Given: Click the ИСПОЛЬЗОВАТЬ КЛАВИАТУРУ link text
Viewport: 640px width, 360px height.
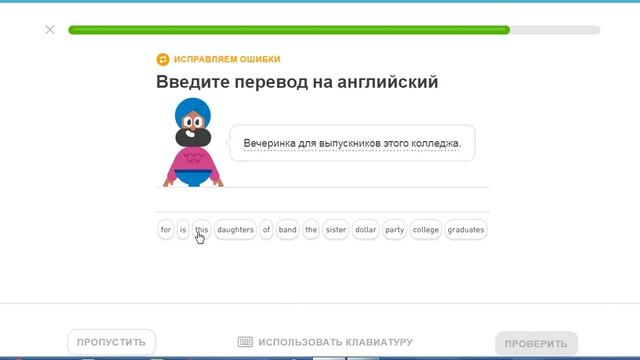Looking at the screenshot, I should (336, 342).
